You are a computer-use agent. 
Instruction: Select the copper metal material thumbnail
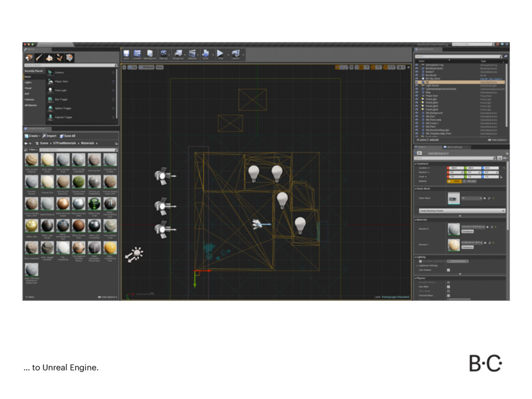coord(63,204)
